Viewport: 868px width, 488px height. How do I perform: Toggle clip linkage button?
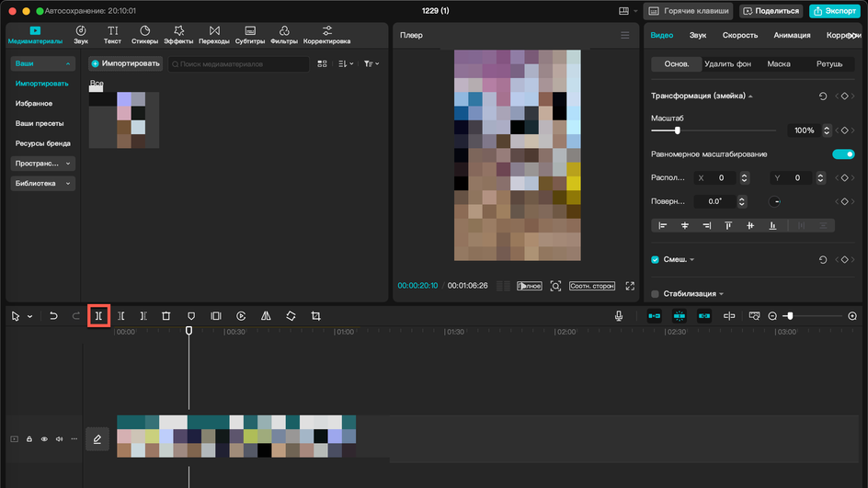point(704,316)
